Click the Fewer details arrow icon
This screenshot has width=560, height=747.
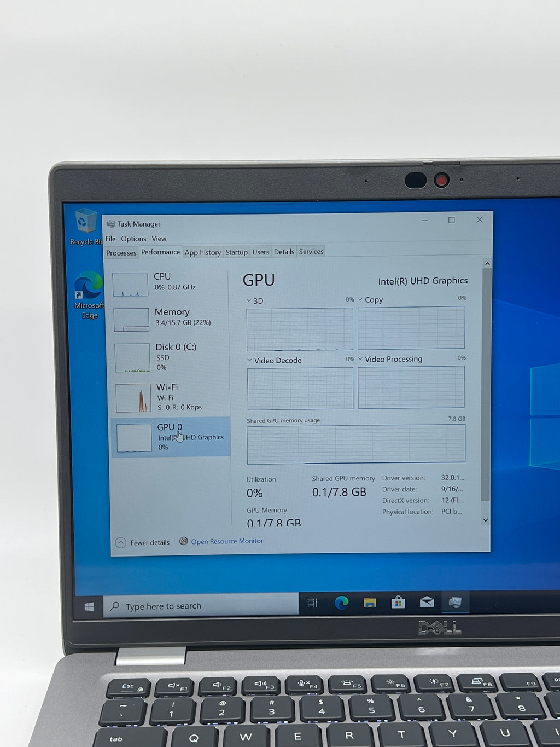coord(121,542)
